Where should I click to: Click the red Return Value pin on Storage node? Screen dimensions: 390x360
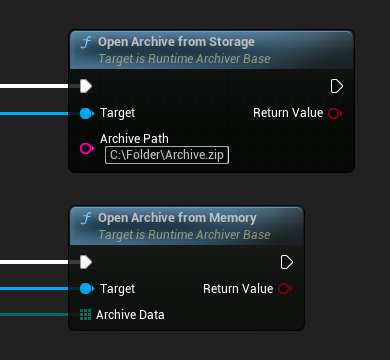(335, 113)
